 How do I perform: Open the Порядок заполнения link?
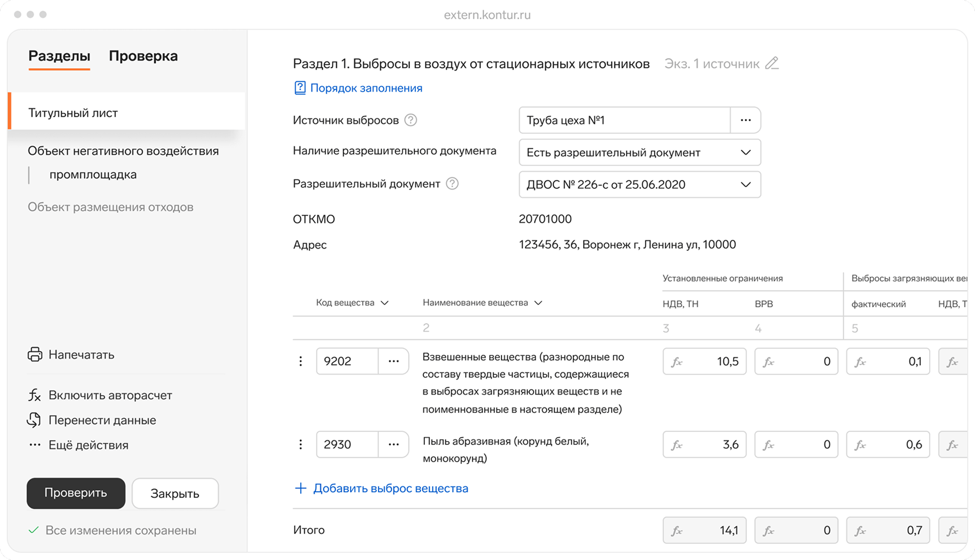366,88
